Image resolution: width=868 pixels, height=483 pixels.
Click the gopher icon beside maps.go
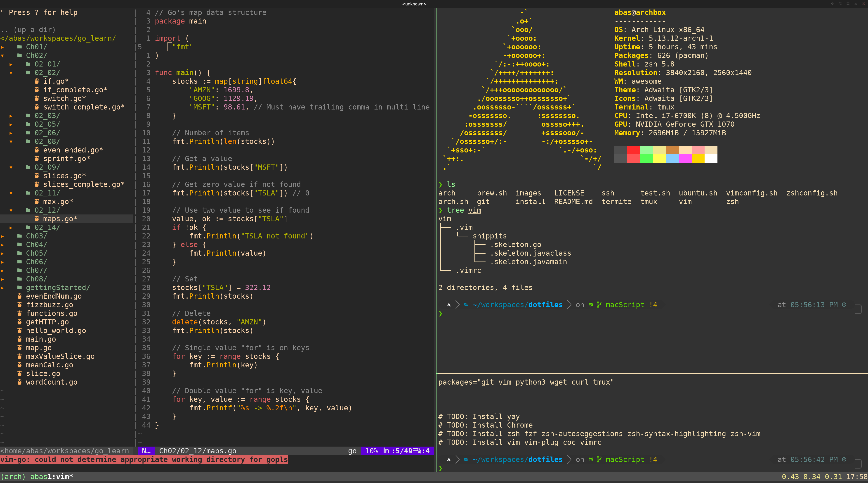37,219
